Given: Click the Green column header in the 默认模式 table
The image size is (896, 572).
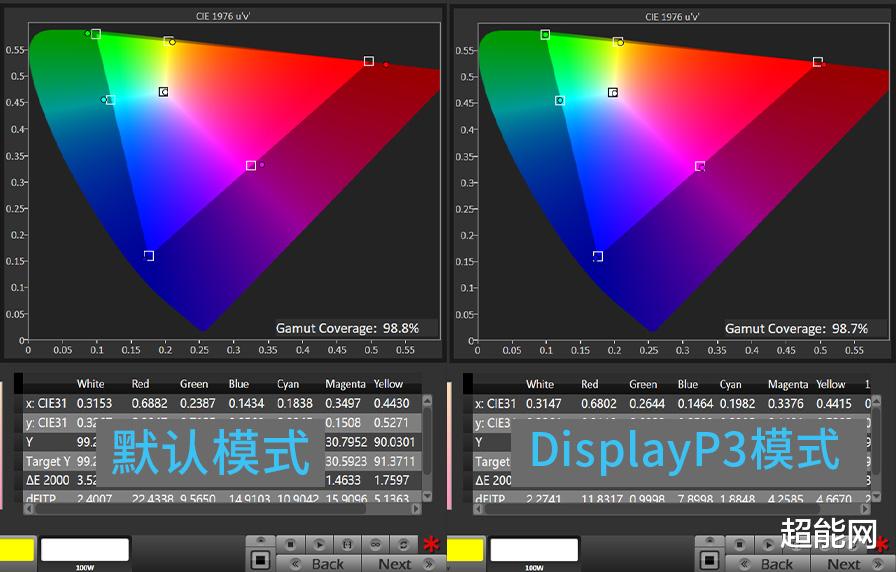Looking at the screenshot, I should [x=194, y=384].
